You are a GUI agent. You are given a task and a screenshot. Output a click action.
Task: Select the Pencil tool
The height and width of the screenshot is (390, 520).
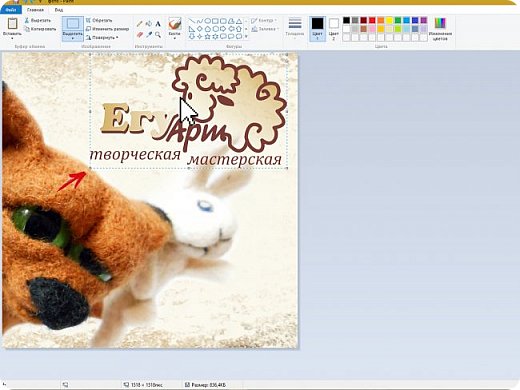(140, 24)
